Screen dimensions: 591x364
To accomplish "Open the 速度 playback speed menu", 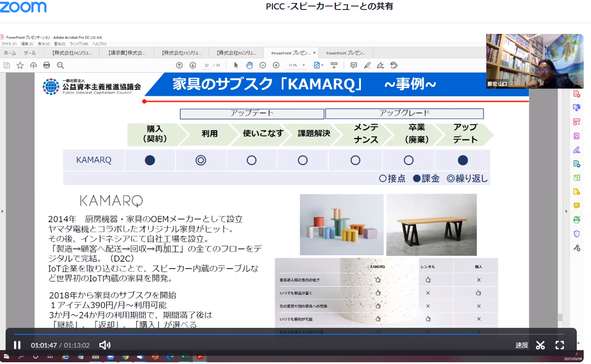I will pyautogui.click(x=522, y=345).
